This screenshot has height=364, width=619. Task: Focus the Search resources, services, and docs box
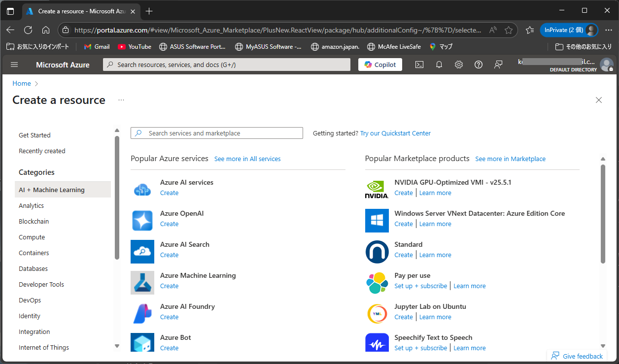coord(227,65)
